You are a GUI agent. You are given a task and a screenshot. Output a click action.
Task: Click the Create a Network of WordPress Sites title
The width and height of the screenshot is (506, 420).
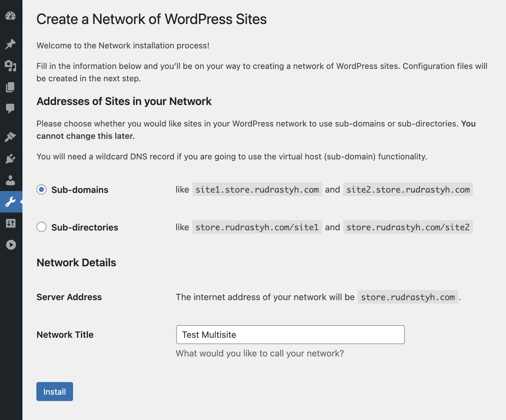pos(151,19)
